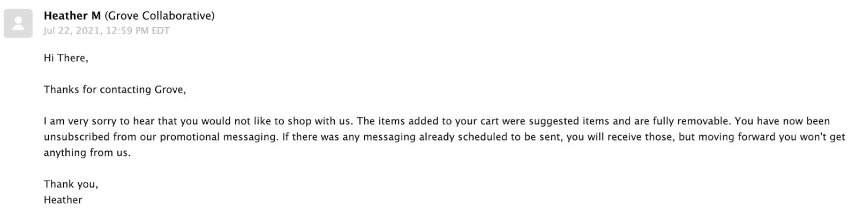Click the EDT timezone label

(160, 30)
